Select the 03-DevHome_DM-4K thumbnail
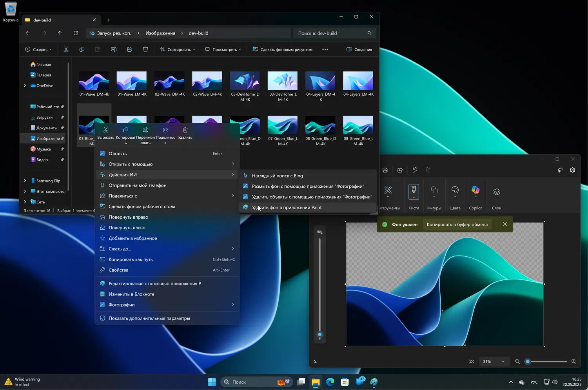This screenshot has height=390, width=588. (x=245, y=81)
